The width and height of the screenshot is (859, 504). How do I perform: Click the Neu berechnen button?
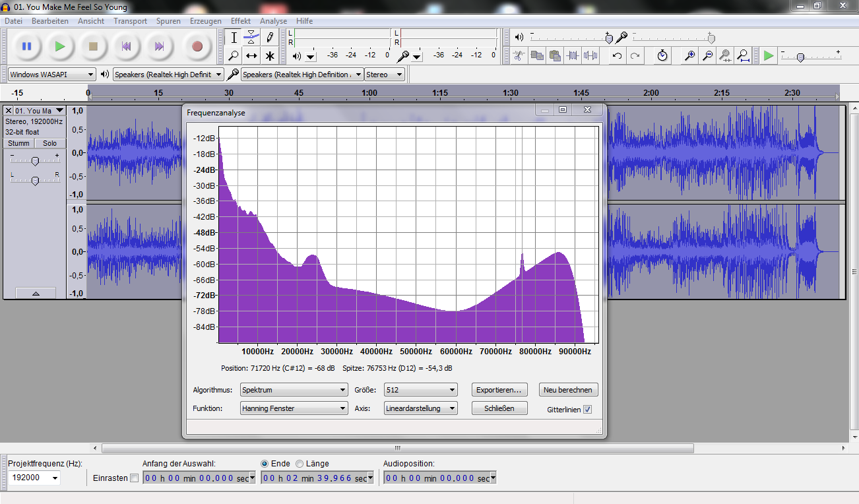point(569,390)
